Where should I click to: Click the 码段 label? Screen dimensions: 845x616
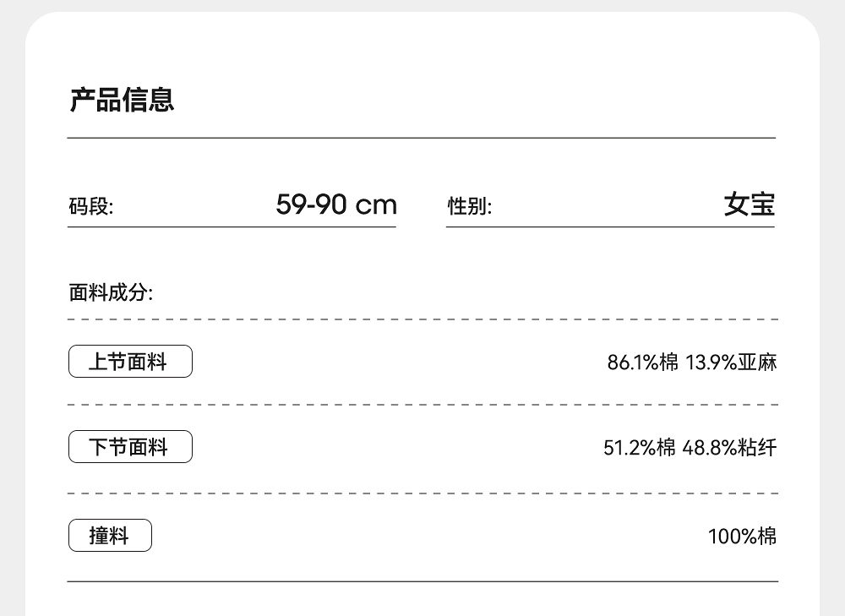pyautogui.click(x=90, y=206)
